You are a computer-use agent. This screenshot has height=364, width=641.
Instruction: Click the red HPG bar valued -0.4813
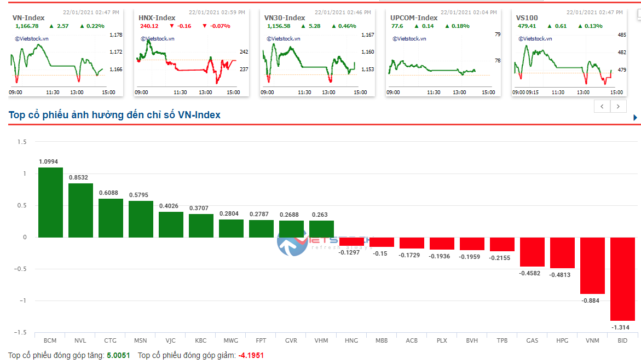pyautogui.click(x=562, y=252)
